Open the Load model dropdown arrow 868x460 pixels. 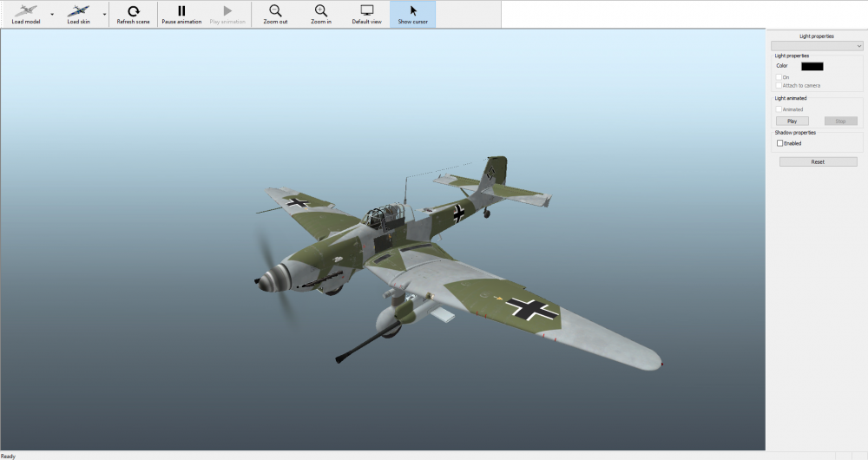click(x=52, y=15)
